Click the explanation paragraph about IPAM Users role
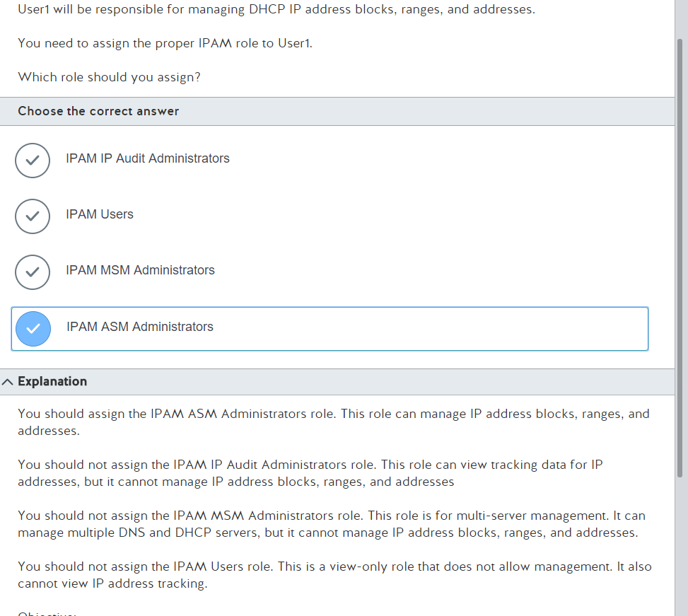Screen dimensions: 688x616 coord(334,575)
